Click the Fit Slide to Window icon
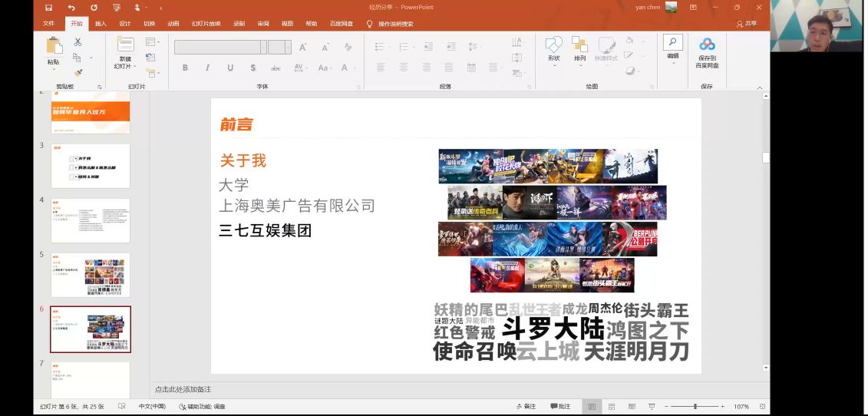 762,407
